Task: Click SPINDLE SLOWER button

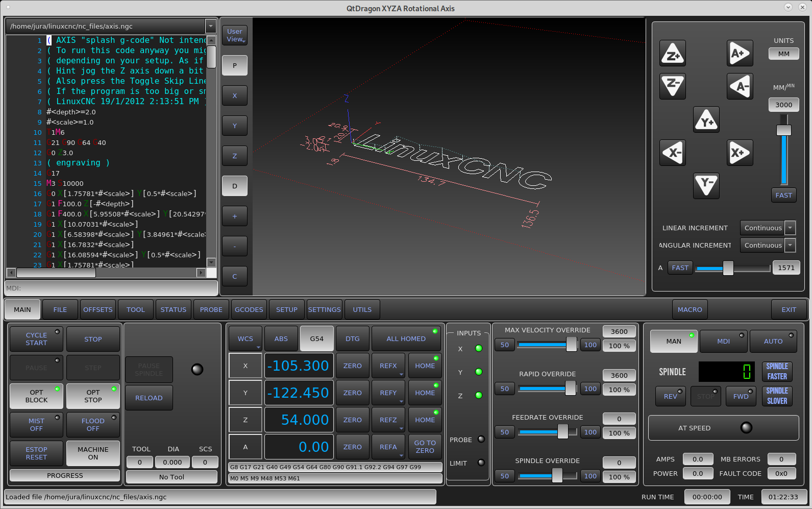Action: coord(777,396)
